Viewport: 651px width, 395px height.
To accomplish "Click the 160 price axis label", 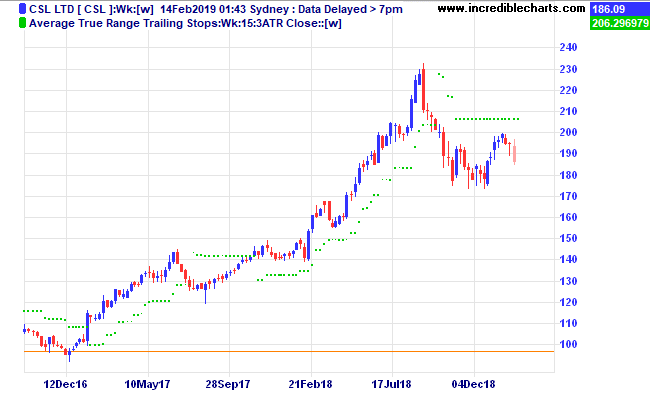I will click(x=568, y=217).
